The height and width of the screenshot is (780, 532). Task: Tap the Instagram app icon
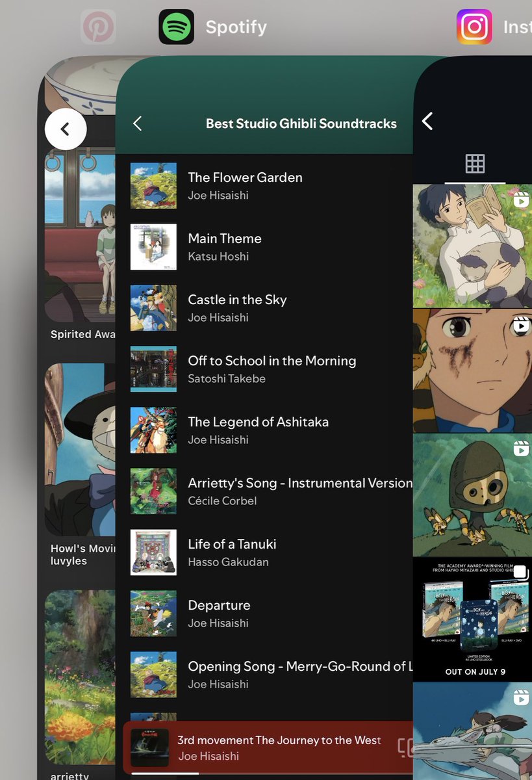474,27
